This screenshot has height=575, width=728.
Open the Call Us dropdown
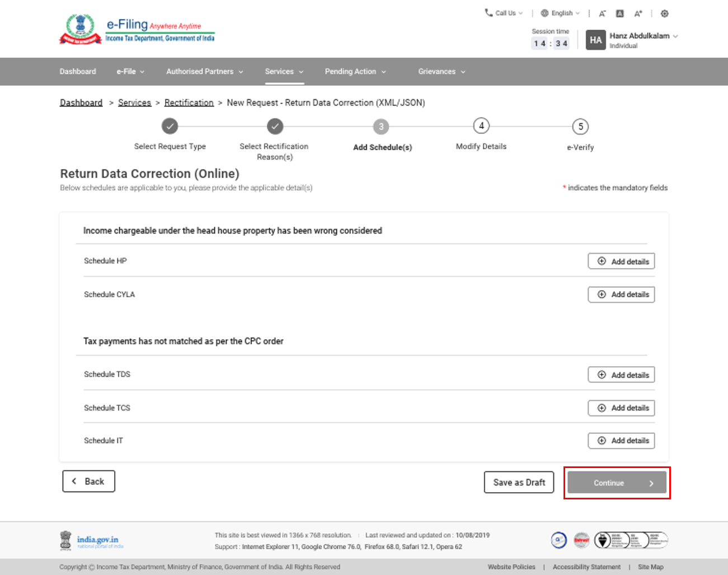(504, 13)
